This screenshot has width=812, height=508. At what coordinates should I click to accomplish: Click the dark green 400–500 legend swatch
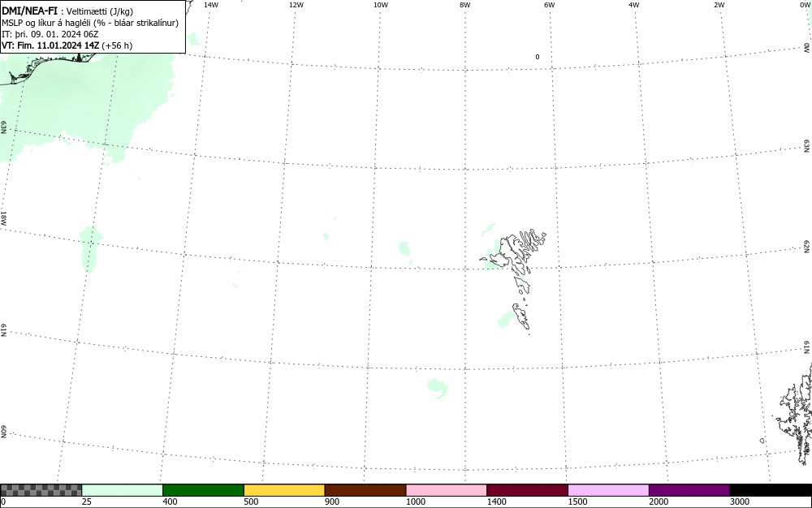coord(203,490)
